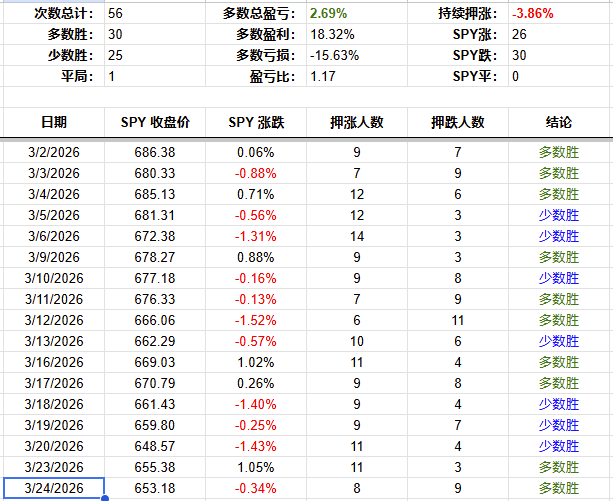
Task: Select the 多数胜 result for 3/24/2026
Action: point(559,488)
